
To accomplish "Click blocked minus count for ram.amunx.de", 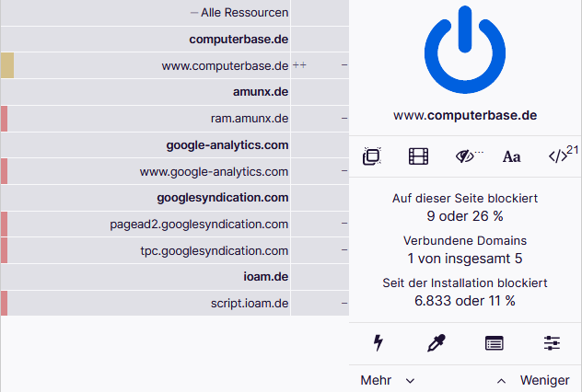I will [344, 119].
